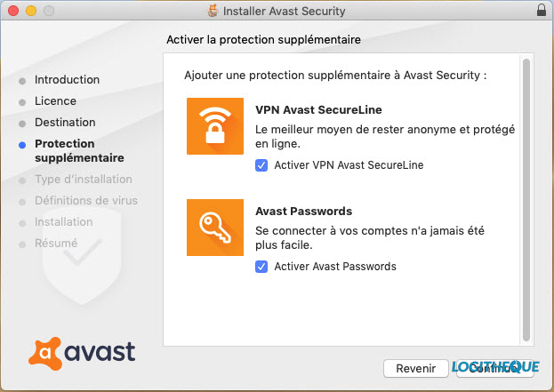Viewport: 554px width, 392px height.
Task: Click the padlock icon in title bar
Action: (542, 10)
